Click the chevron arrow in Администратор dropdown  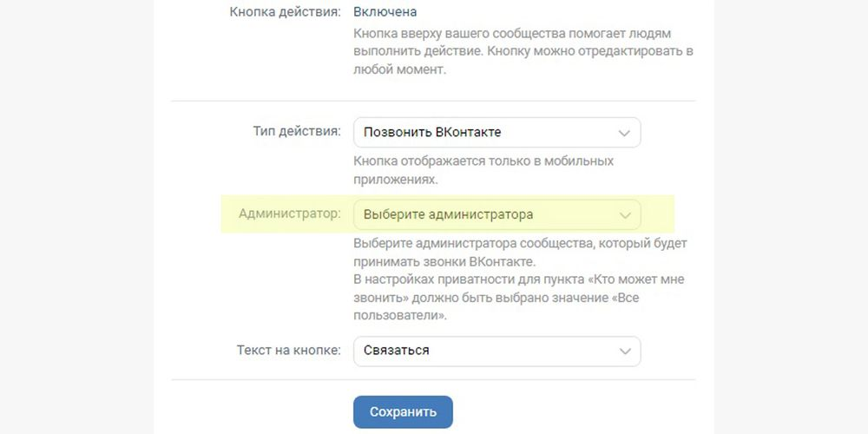click(x=624, y=215)
